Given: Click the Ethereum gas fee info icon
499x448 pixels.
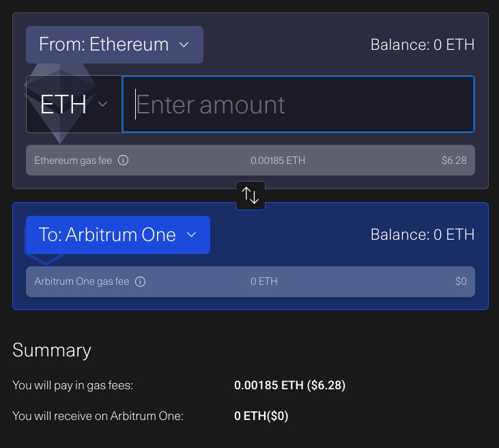Looking at the screenshot, I should point(124,161).
